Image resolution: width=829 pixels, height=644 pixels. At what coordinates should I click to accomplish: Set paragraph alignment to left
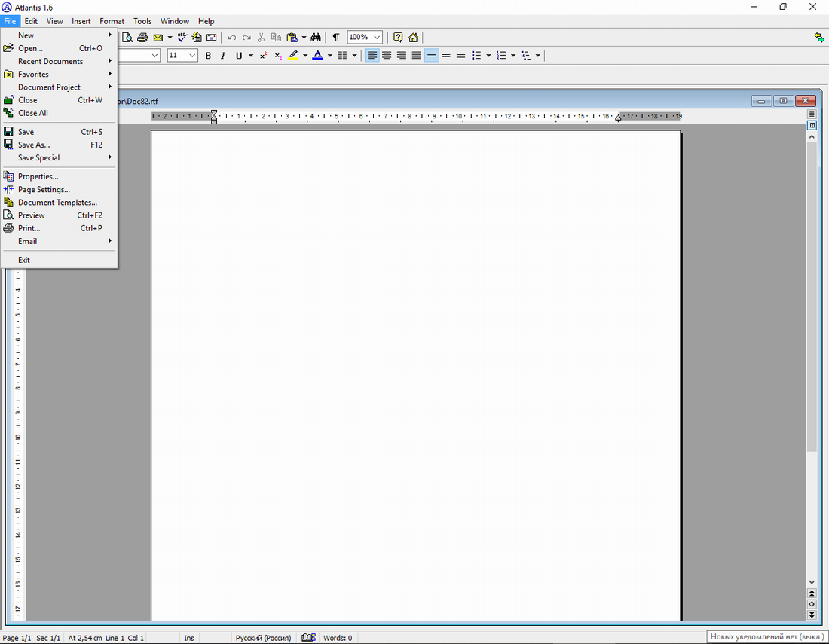click(x=372, y=56)
